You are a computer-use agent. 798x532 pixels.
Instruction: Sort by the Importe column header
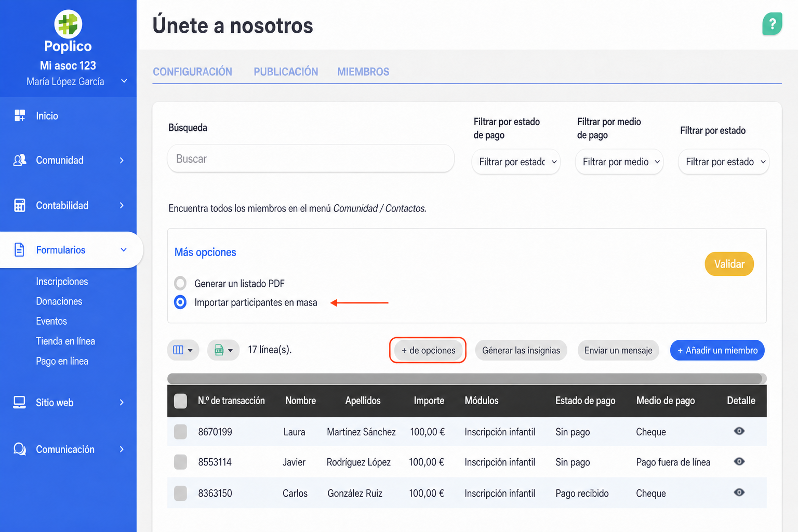point(429,401)
